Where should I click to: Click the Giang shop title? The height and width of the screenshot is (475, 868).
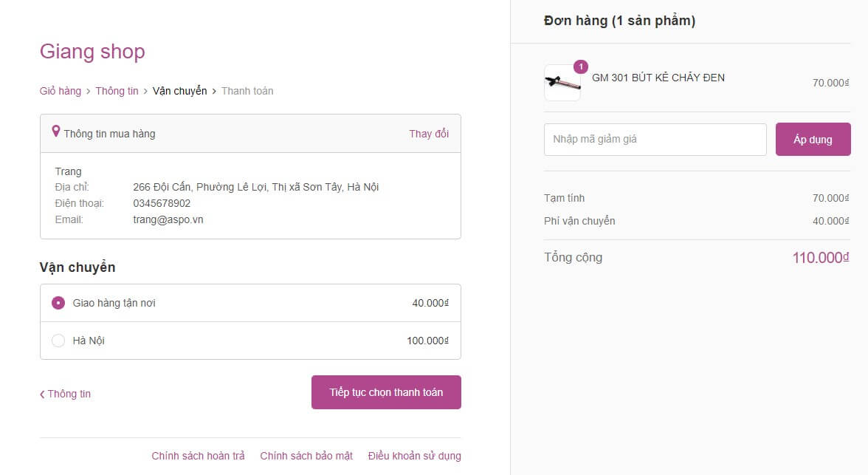coord(92,52)
